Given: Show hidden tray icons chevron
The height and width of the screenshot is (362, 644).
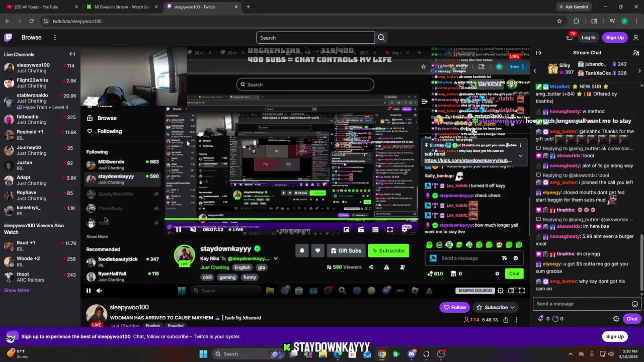Looking at the screenshot, I should [x=570, y=354].
